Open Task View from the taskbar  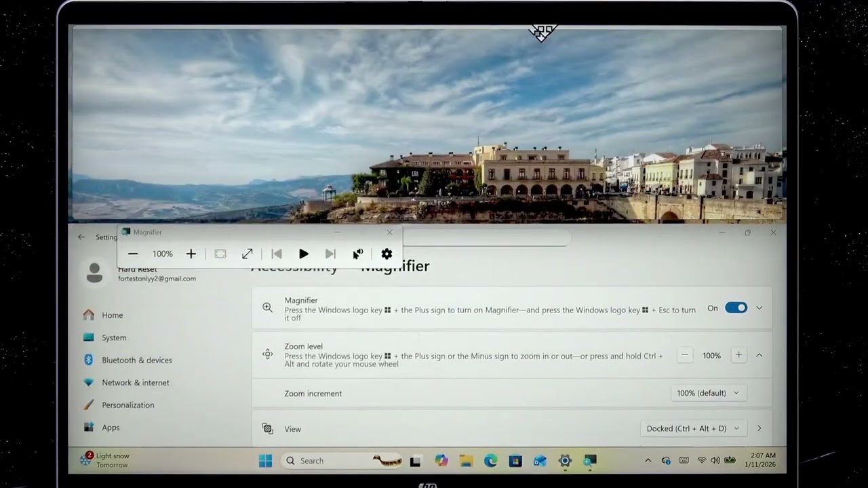click(x=415, y=461)
